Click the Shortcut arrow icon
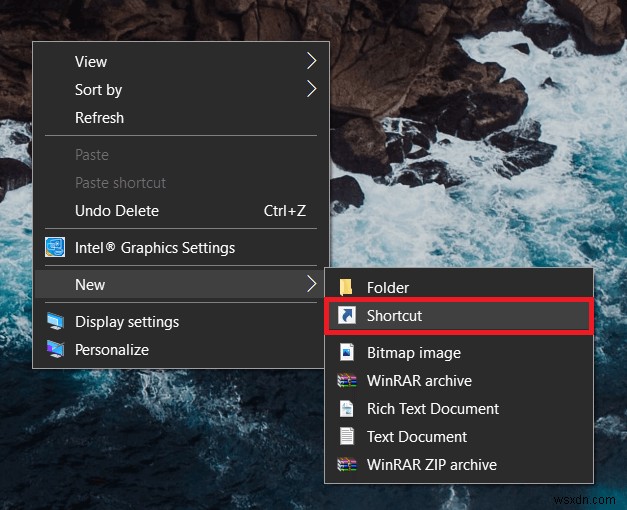This screenshot has height=510, width=627. [x=346, y=316]
